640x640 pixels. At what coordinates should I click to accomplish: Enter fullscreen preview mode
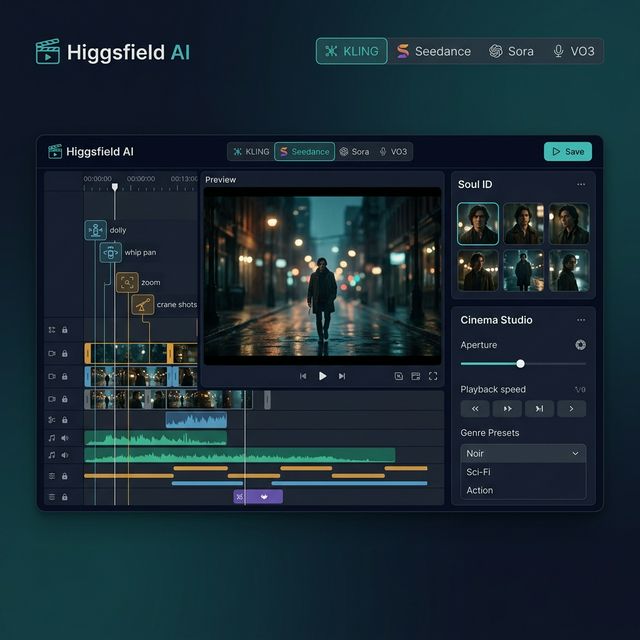pyautogui.click(x=433, y=376)
